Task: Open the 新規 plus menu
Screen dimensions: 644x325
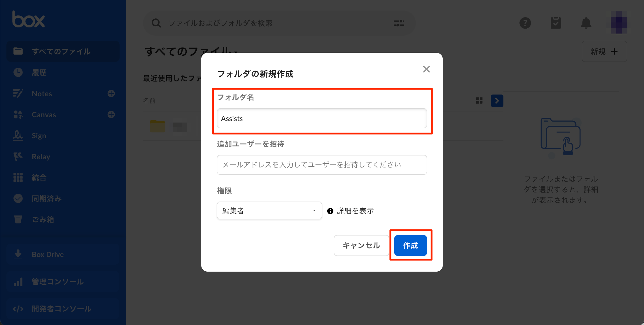Action: [604, 52]
